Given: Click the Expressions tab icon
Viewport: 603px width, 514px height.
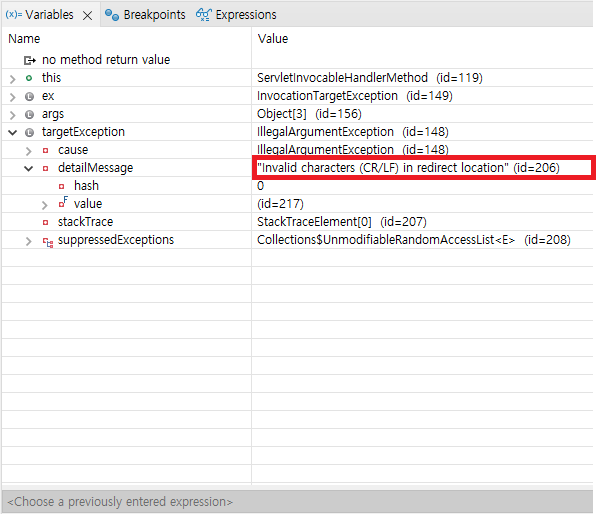Looking at the screenshot, I should coord(204,15).
